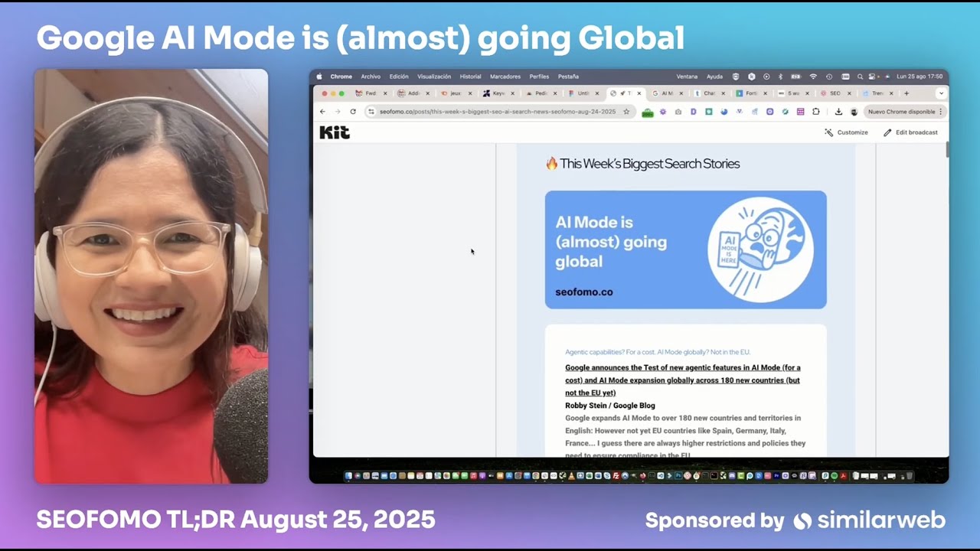Open the Ayuda menu
The image size is (980, 551).
point(714,77)
